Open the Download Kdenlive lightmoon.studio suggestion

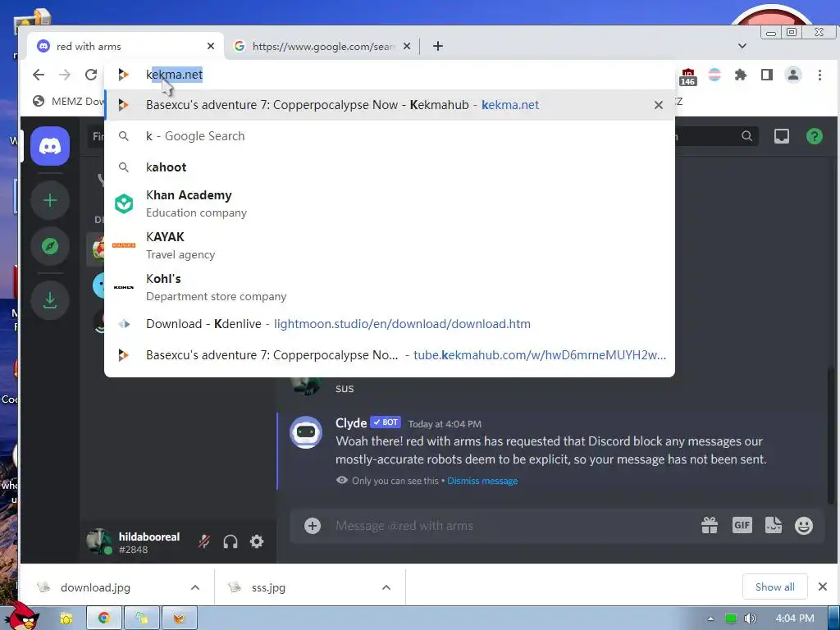tap(390, 324)
